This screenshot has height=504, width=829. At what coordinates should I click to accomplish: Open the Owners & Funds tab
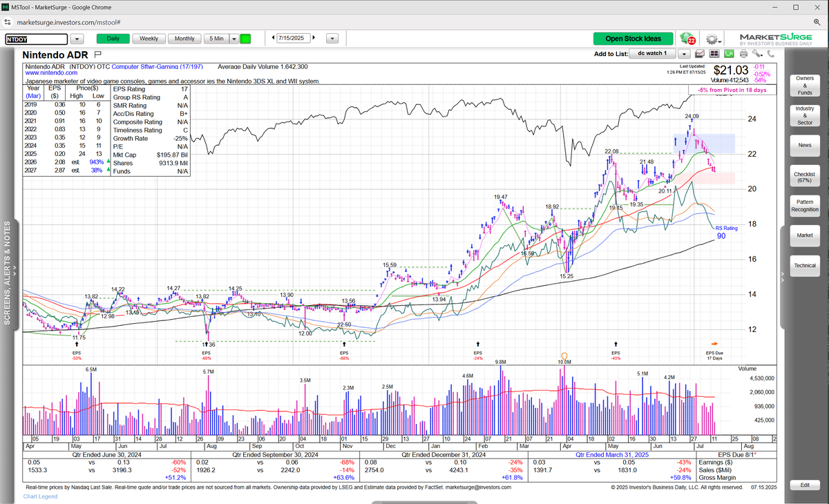804,86
